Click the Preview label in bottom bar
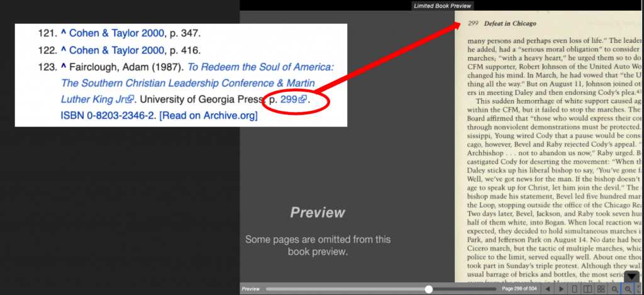 tap(250, 289)
